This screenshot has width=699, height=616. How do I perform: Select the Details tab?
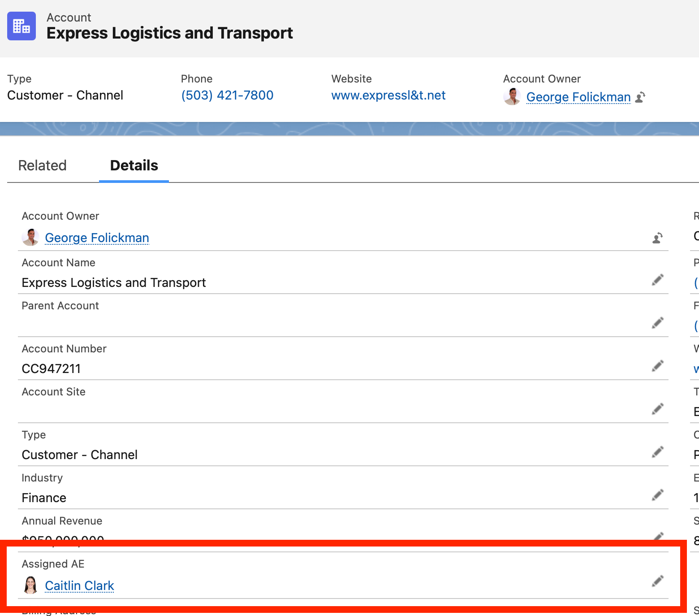tap(134, 165)
